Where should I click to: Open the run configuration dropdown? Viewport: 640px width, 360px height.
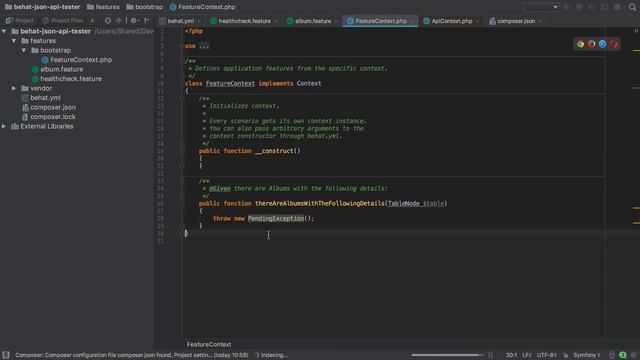[x=541, y=7]
